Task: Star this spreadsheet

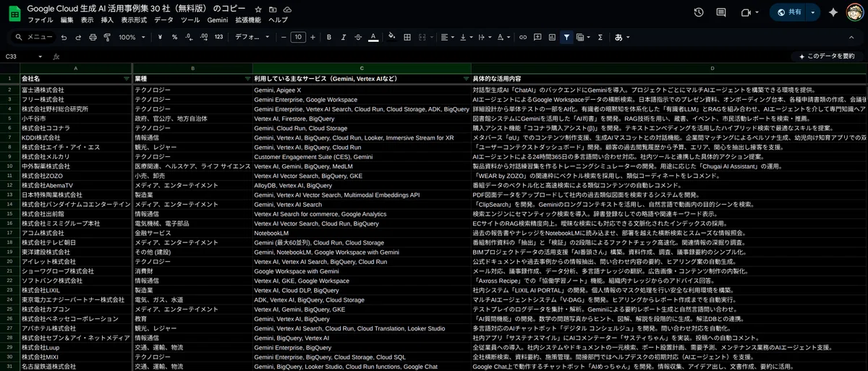Action: [258, 9]
